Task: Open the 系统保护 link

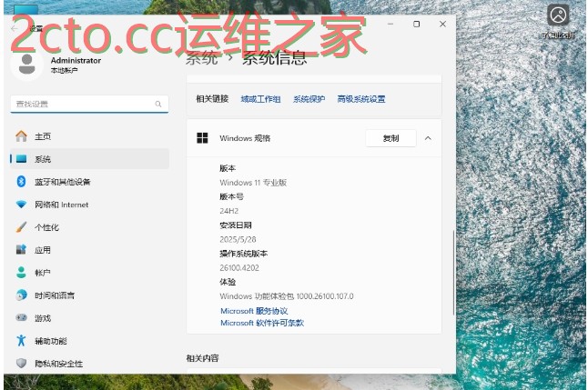Action: coord(309,99)
